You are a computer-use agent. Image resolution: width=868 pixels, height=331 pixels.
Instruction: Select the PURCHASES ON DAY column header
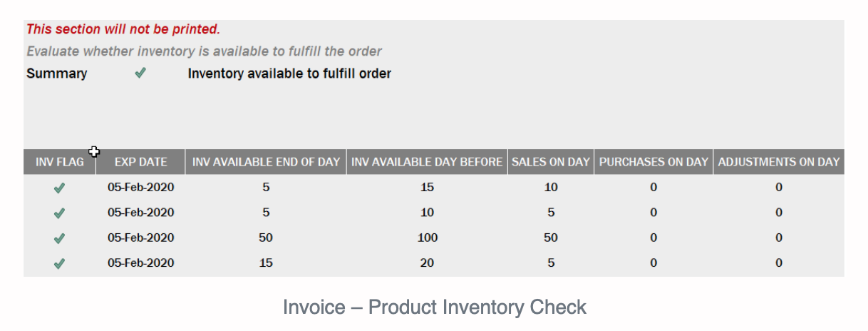tap(653, 162)
